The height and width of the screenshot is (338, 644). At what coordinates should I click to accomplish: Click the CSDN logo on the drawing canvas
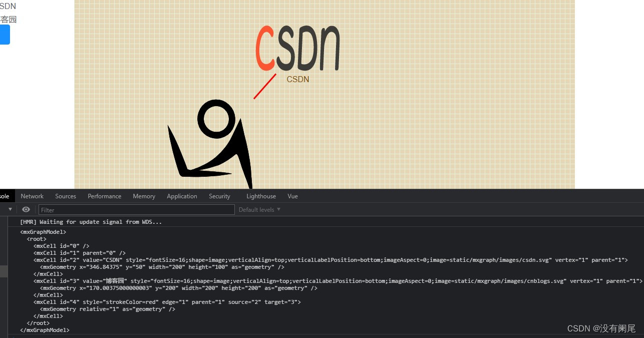pyautogui.click(x=297, y=48)
